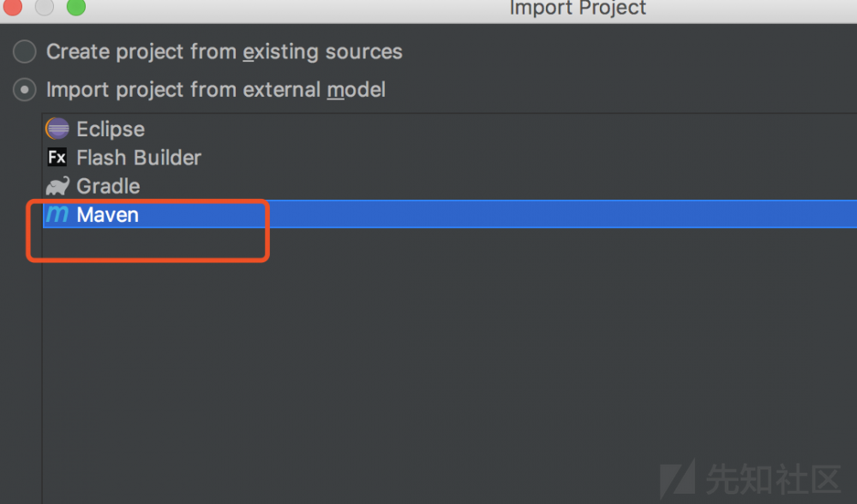Viewport: 857px width, 504px height.
Task: Click the Eclipse logo icon
Action: 57,129
